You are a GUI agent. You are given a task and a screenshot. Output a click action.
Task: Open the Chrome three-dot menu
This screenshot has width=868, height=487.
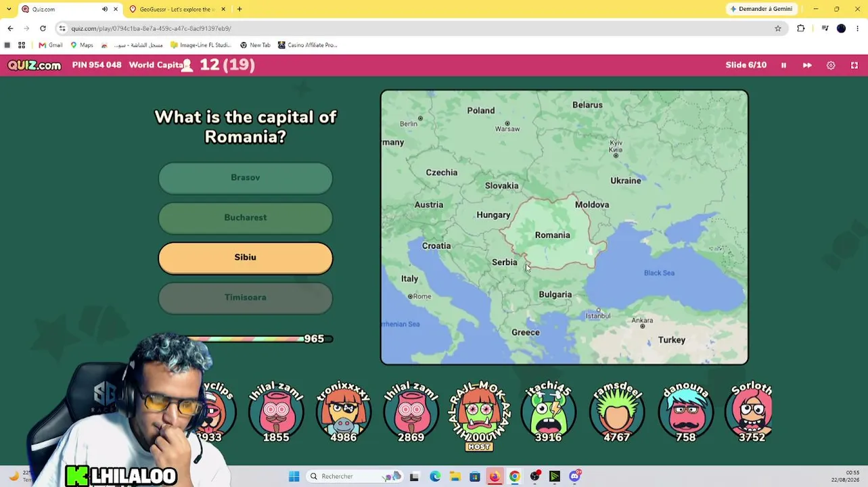point(858,28)
